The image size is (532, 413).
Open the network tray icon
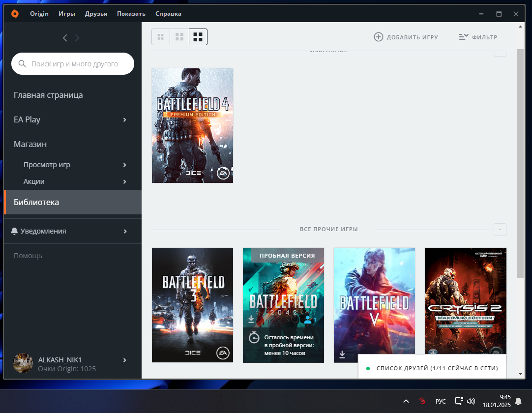point(459,401)
